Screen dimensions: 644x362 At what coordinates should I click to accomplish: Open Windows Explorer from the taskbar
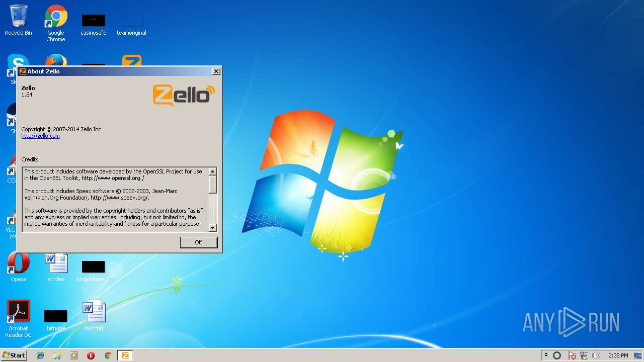point(57,355)
